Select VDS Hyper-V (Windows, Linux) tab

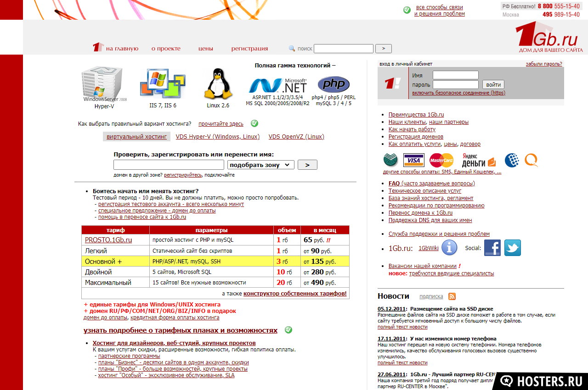(x=218, y=137)
